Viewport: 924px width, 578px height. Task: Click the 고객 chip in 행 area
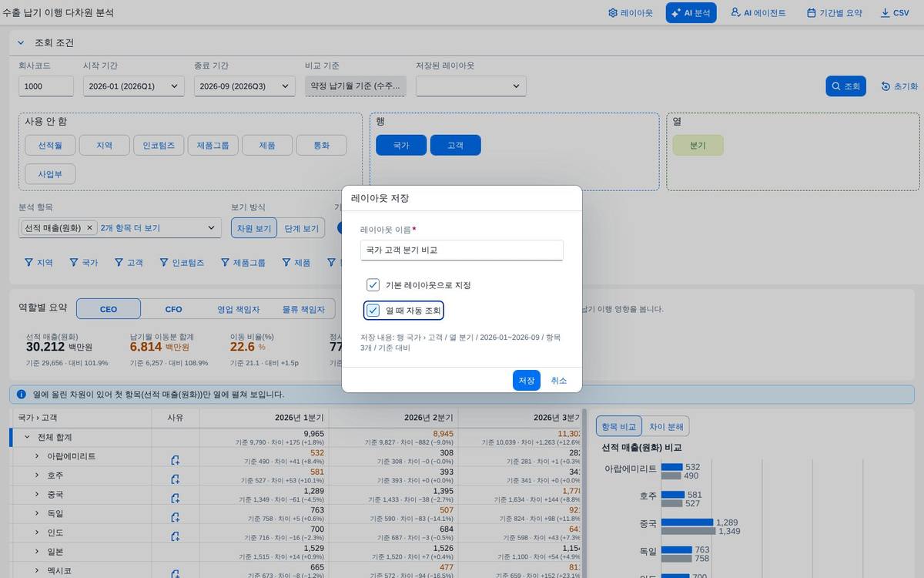456,145
